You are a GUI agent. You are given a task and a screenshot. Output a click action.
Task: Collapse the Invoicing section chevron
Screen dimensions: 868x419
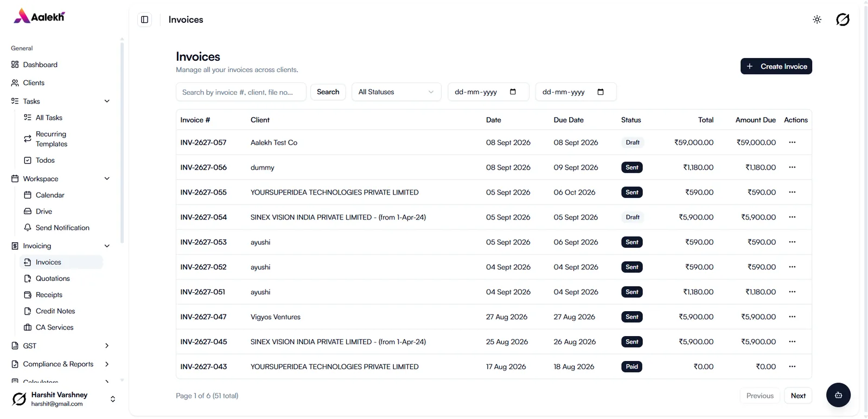(x=107, y=246)
